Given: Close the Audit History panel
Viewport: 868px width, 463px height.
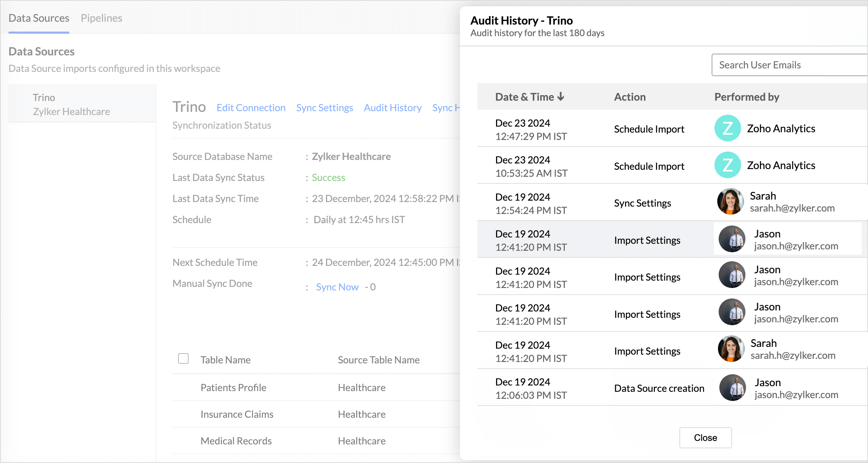Looking at the screenshot, I should (x=705, y=437).
